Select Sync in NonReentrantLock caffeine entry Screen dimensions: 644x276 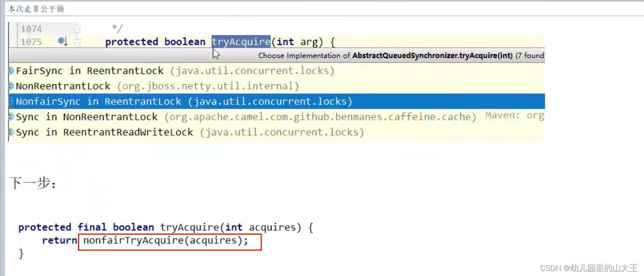point(276,117)
